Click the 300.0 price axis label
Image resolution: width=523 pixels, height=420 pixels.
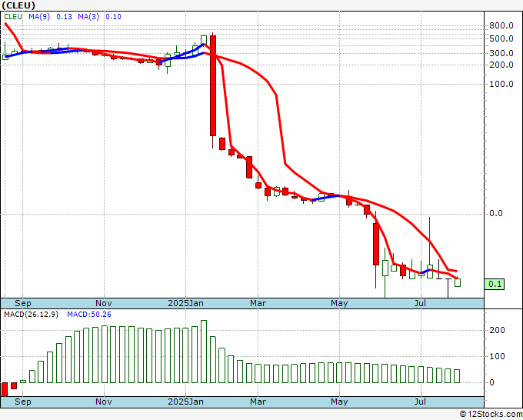pos(501,53)
